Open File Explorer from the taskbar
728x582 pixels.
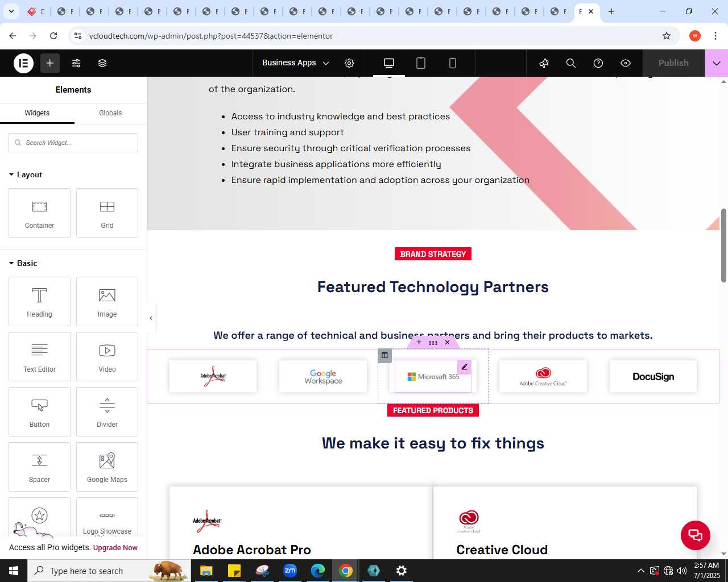[x=206, y=571]
